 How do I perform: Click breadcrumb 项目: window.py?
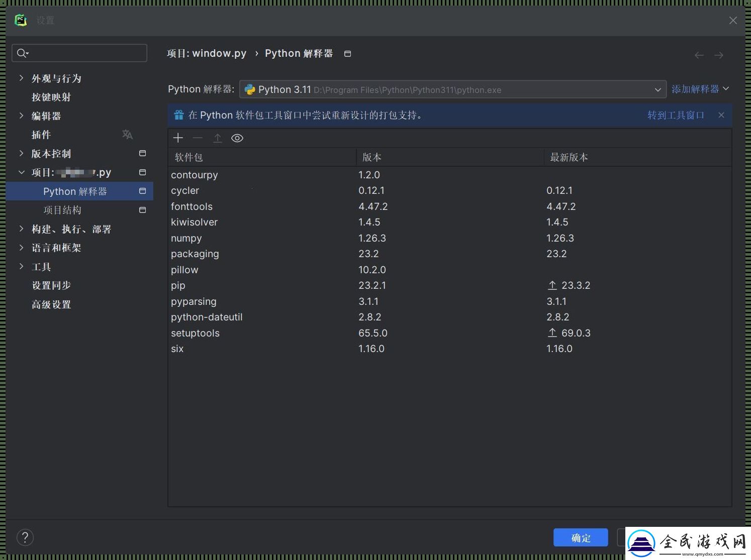point(207,53)
